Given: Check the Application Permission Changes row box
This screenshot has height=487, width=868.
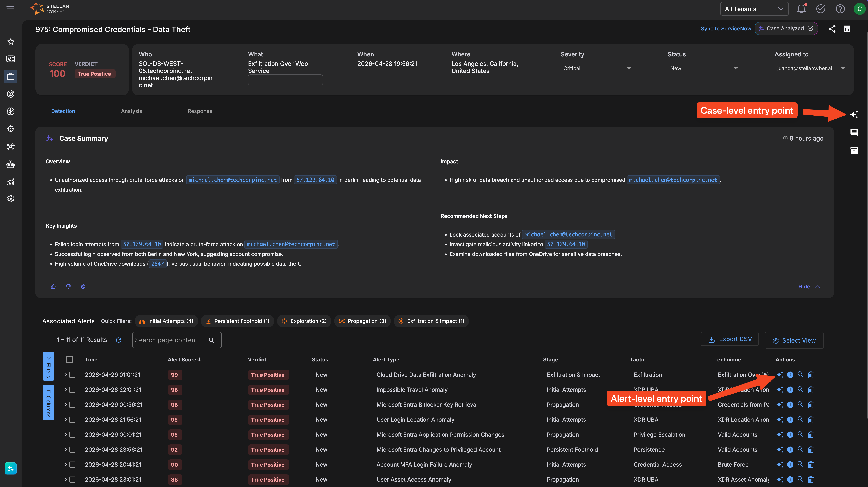Looking at the screenshot, I should 72,435.
